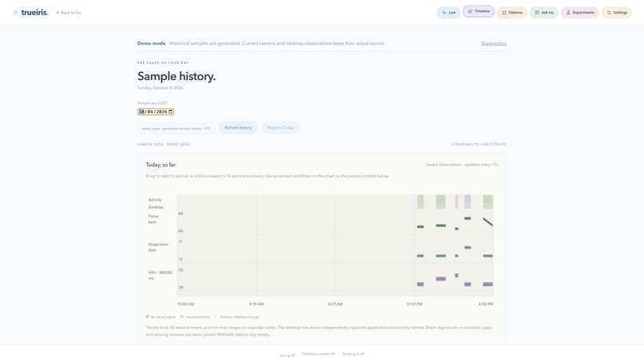
Task: Click the No saved signal legend
Action: tap(161, 316)
